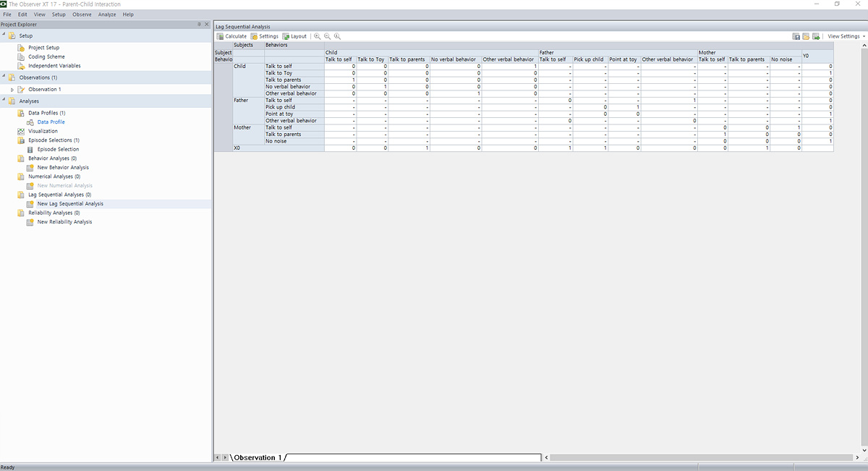
Task: Click the Project Explorer pin icon
Action: click(x=199, y=25)
